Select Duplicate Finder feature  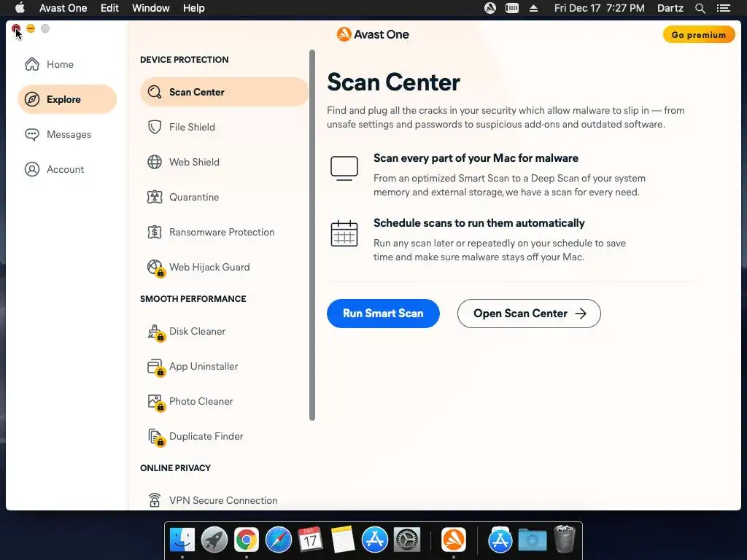224,436
